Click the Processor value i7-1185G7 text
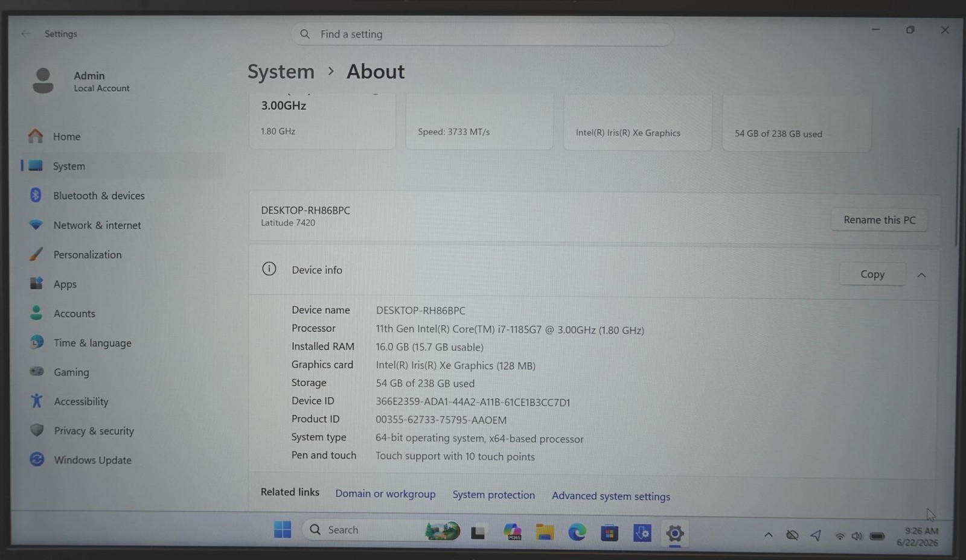 click(x=510, y=329)
